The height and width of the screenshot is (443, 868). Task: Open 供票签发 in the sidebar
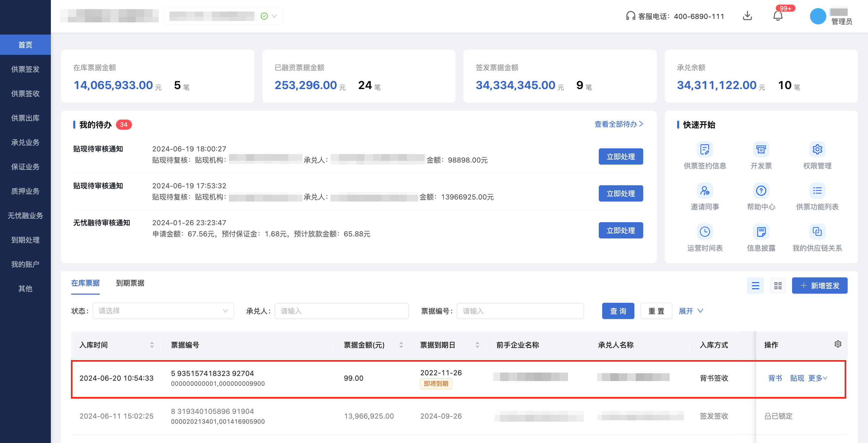[x=25, y=69]
